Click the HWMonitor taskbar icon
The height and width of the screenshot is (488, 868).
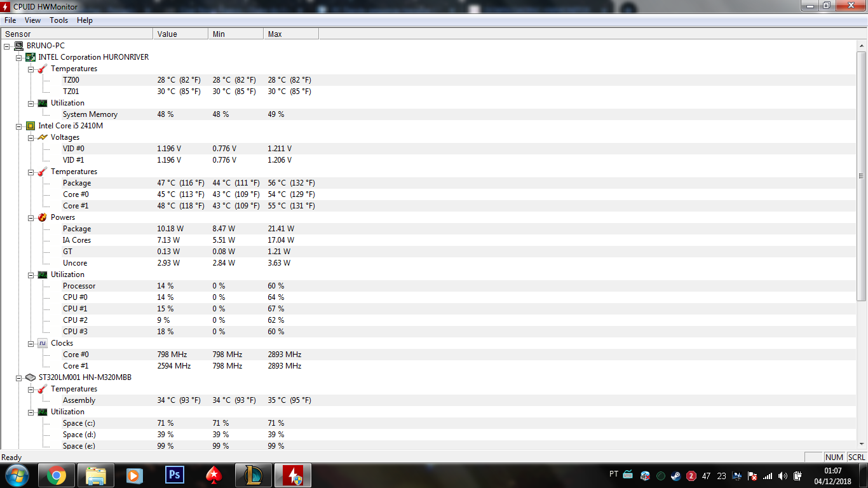click(x=292, y=475)
